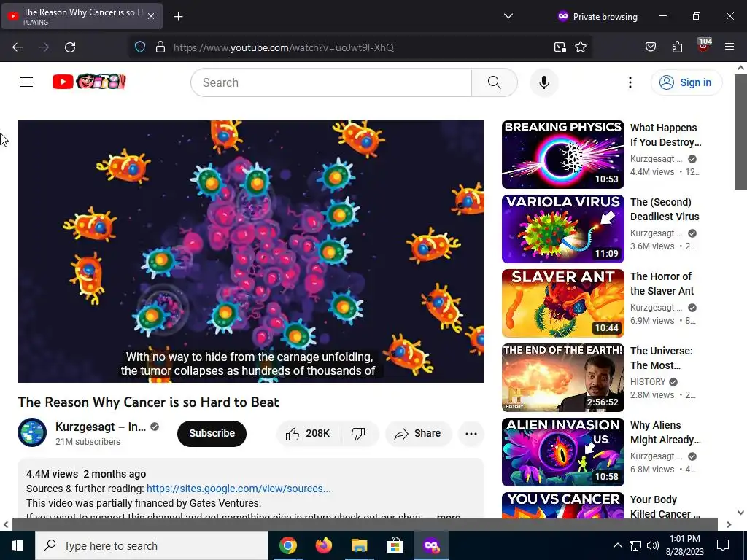Open the Pocket save icon
The image size is (747, 560).
coord(650,47)
